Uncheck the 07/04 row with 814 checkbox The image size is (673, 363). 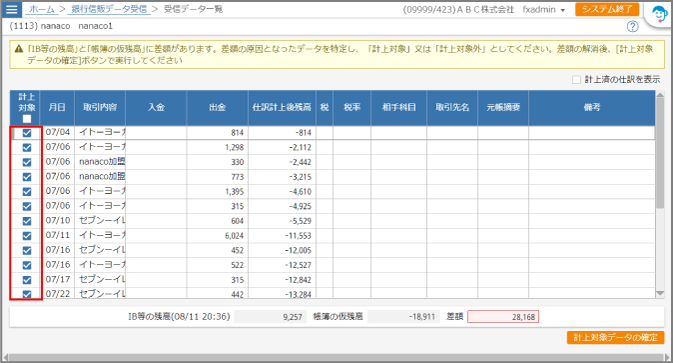[27, 133]
